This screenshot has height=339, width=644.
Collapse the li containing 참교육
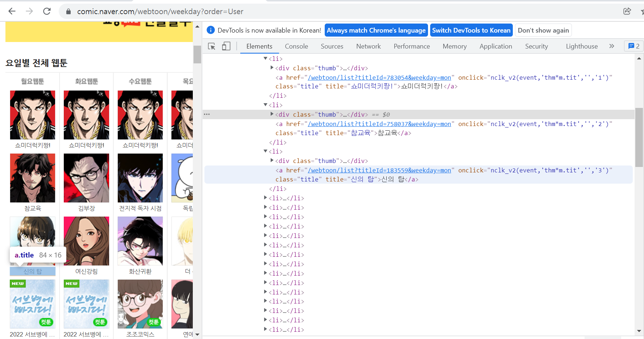(x=265, y=105)
